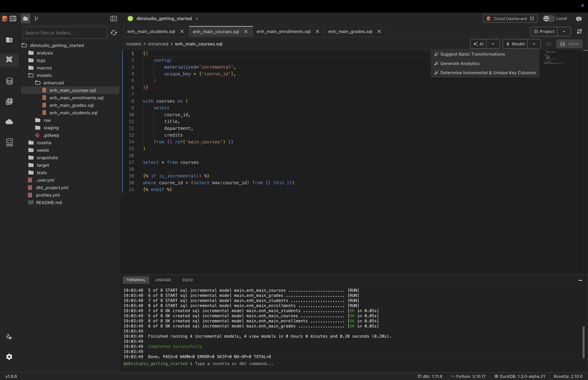Open the compare changes icon right of the Project button

[x=579, y=31]
